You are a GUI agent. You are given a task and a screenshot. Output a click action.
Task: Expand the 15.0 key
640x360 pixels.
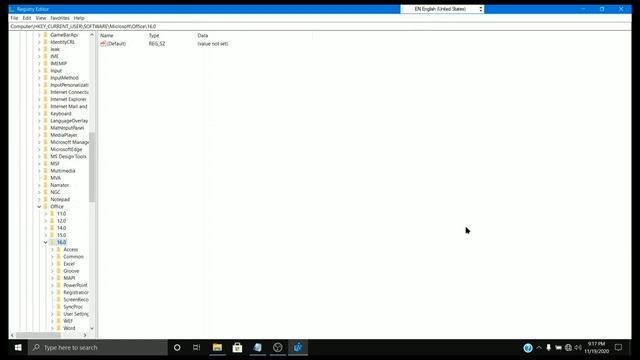click(46, 235)
